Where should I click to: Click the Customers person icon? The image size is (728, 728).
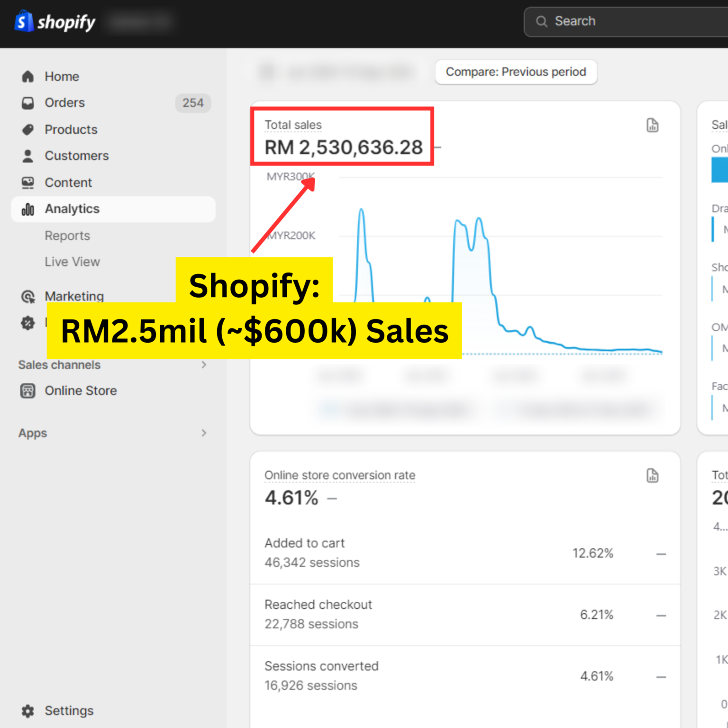[x=28, y=156]
